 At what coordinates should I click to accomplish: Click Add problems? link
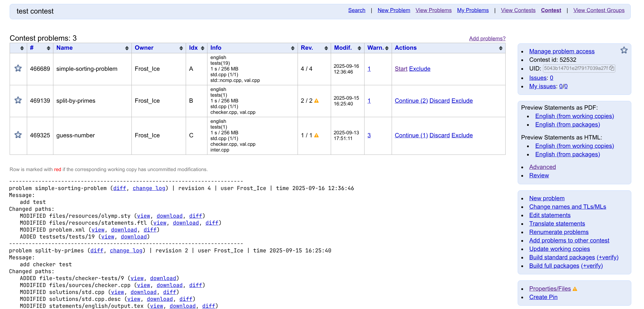click(487, 39)
